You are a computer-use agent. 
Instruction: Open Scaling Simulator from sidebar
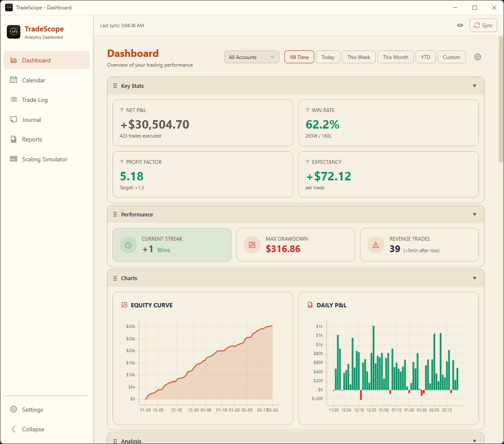(x=45, y=159)
